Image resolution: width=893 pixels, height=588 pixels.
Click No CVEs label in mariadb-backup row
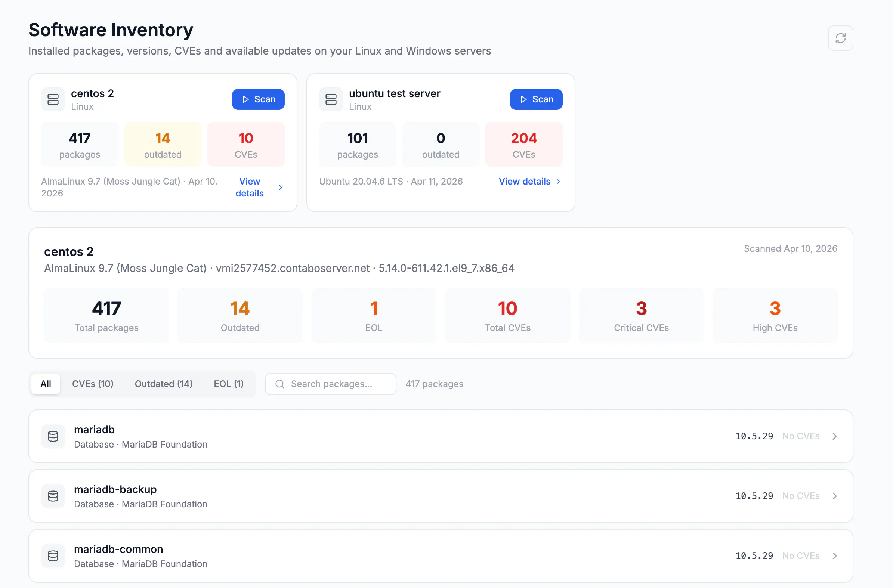(801, 496)
